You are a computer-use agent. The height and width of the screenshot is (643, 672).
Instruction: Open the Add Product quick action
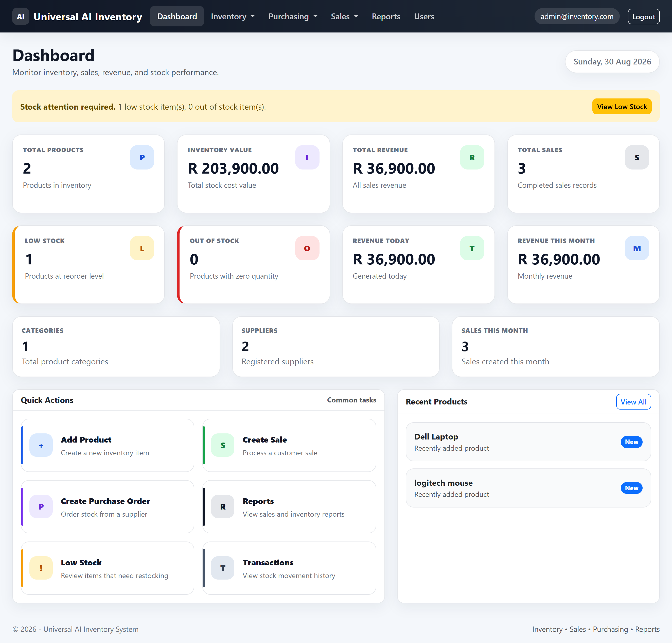[108, 445]
